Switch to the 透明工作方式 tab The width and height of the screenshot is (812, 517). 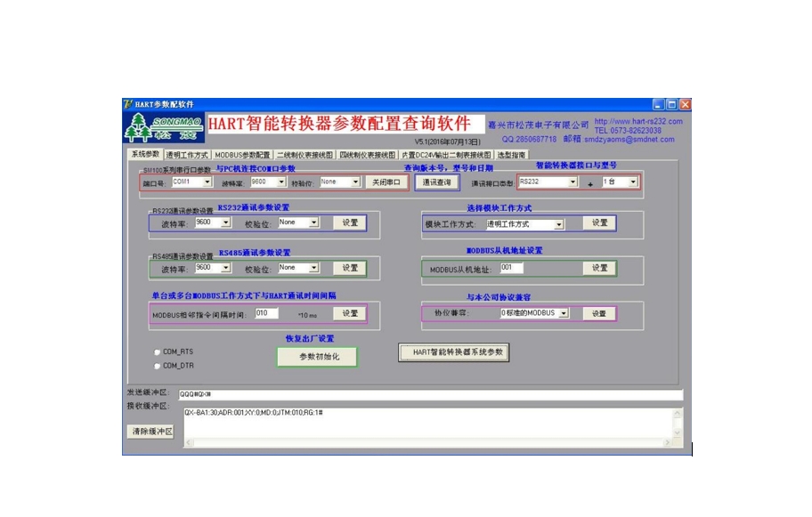click(186, 154)
